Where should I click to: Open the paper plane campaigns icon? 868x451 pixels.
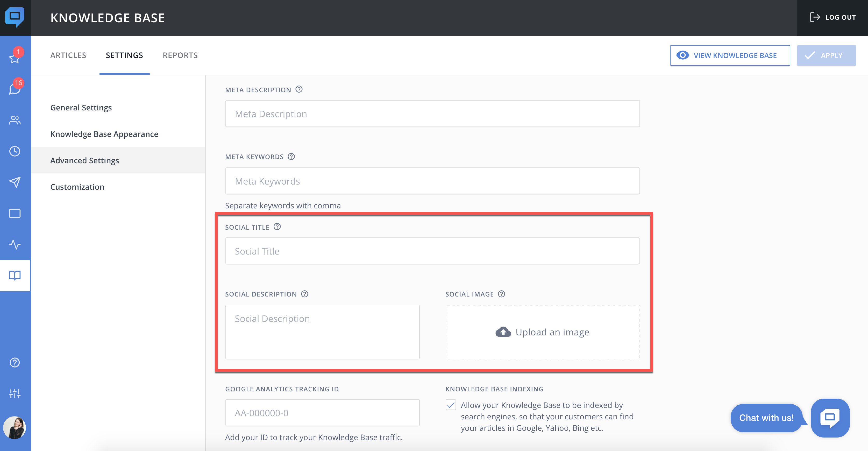(x=15, y=182)
